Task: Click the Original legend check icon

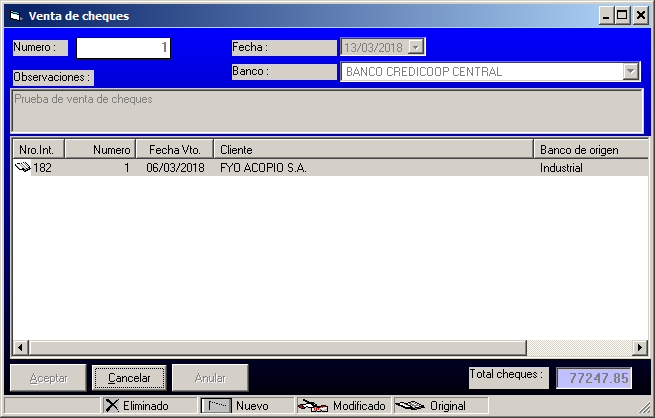Action: [x=410, y=406]
